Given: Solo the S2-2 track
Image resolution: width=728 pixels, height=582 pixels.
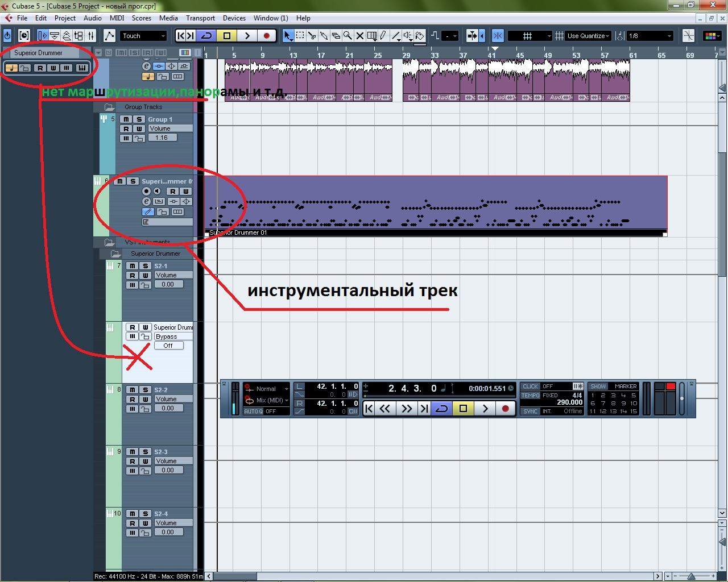Looking at the screenshot, I should [145, 390].
